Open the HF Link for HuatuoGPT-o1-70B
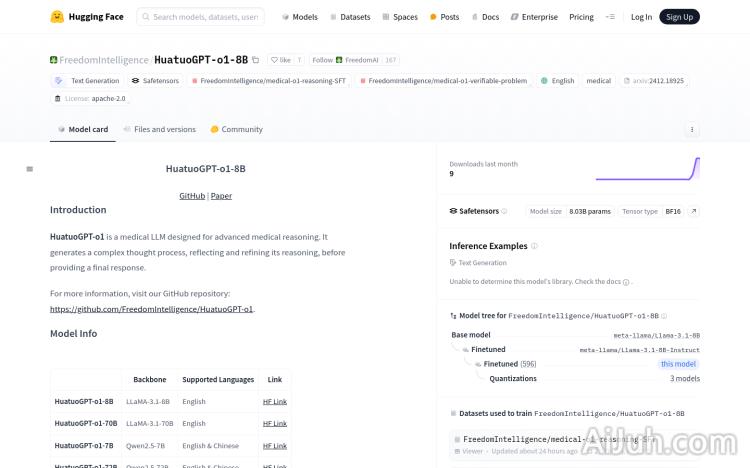Viewport: 750px width, 468px height. (274, 423)
